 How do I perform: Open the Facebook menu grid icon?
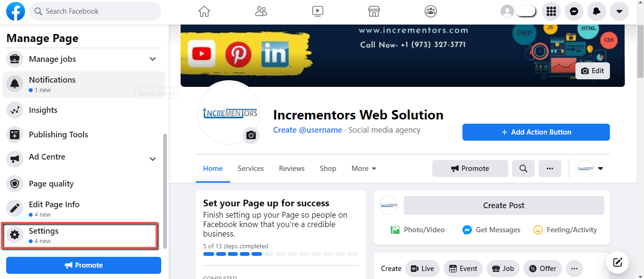pos(551,11)
